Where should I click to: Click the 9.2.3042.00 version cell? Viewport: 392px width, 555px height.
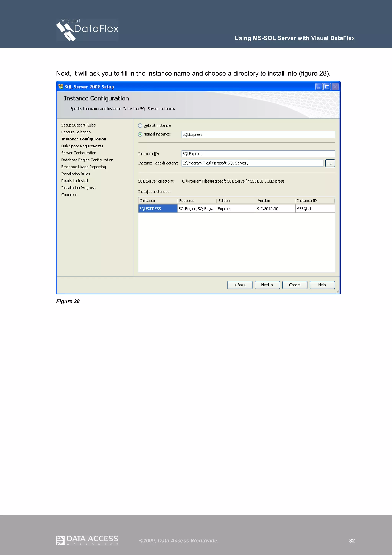(x=276, y=209)
